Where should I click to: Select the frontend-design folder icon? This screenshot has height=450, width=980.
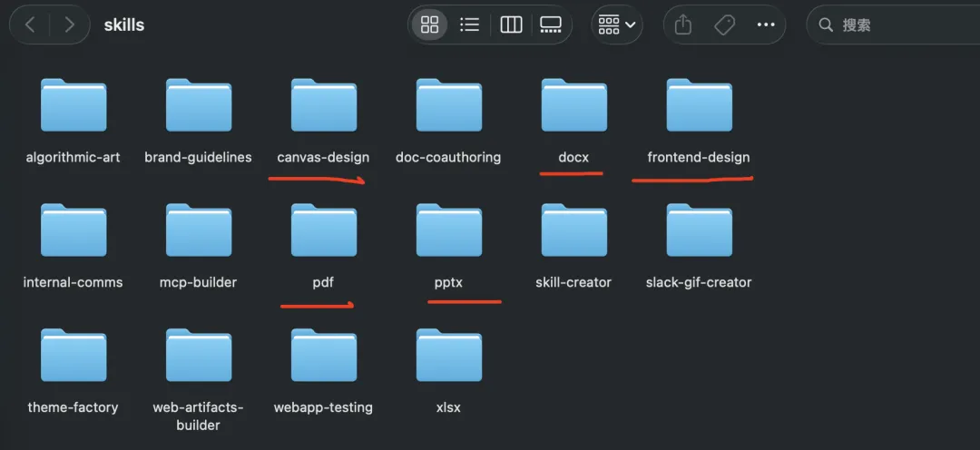699,105
